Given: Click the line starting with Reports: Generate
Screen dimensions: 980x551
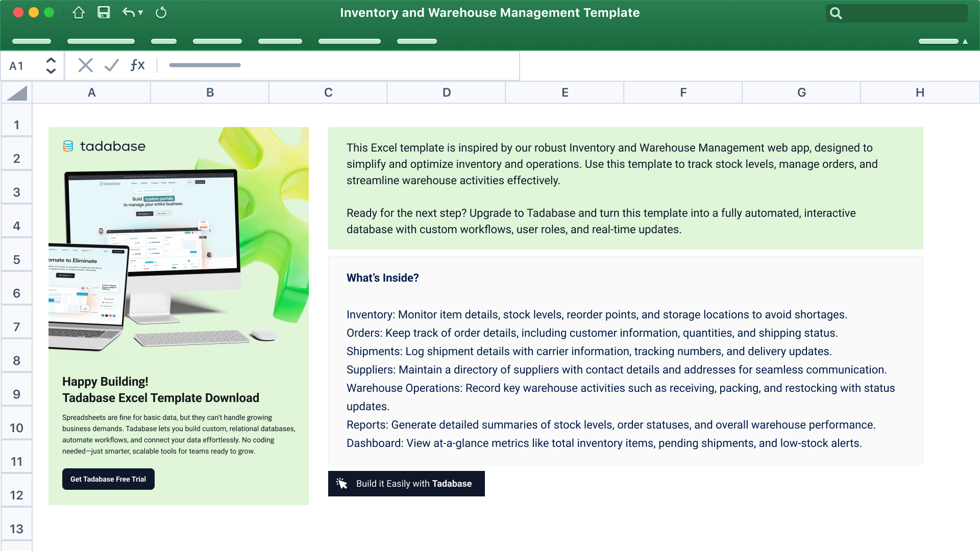Looking at the screenshot, I should [x=611, y=425].
